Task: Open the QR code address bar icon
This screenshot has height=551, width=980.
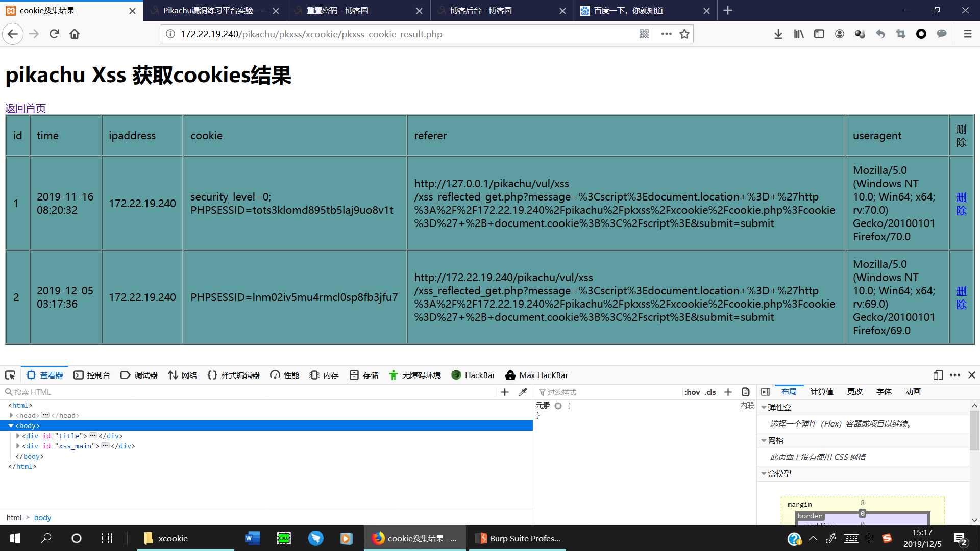Action: coord(644,34)
